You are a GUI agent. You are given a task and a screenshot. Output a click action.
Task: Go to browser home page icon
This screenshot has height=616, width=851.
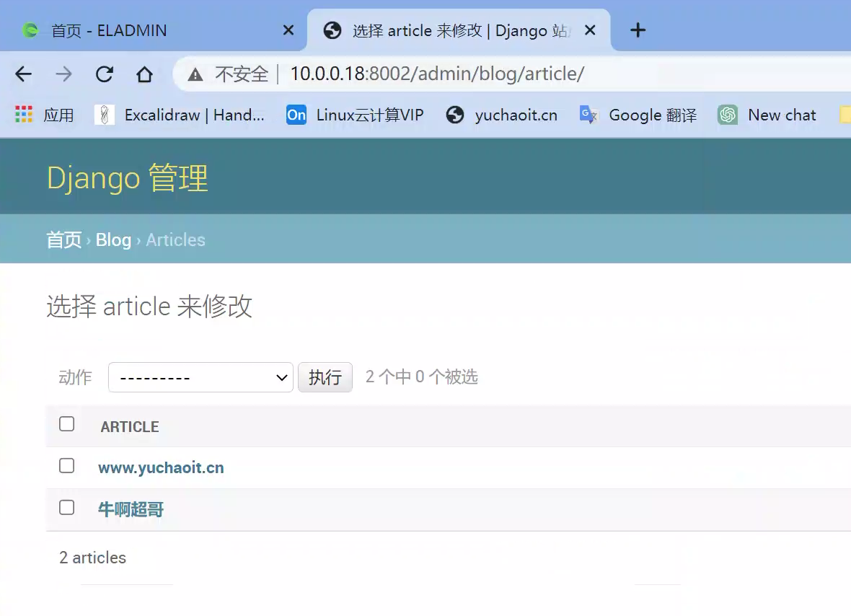(x=145, y=74)
